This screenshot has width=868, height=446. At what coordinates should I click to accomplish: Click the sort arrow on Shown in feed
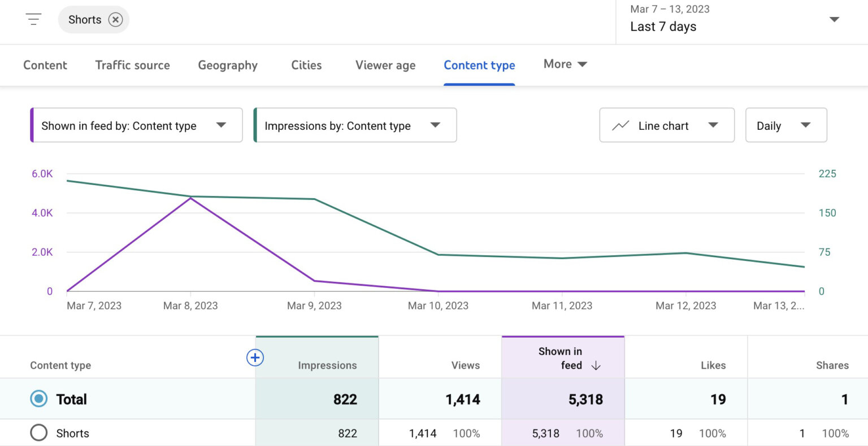[596, 365]
